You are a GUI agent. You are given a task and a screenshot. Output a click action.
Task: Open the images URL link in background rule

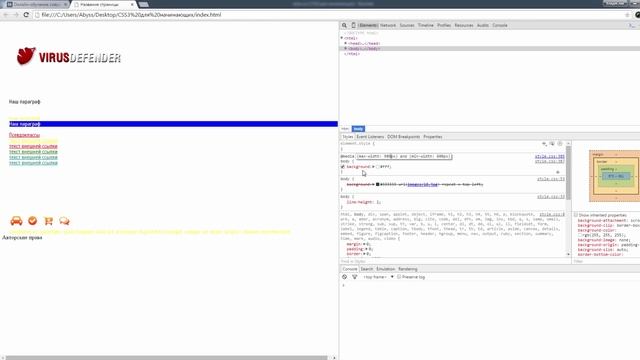422,184
